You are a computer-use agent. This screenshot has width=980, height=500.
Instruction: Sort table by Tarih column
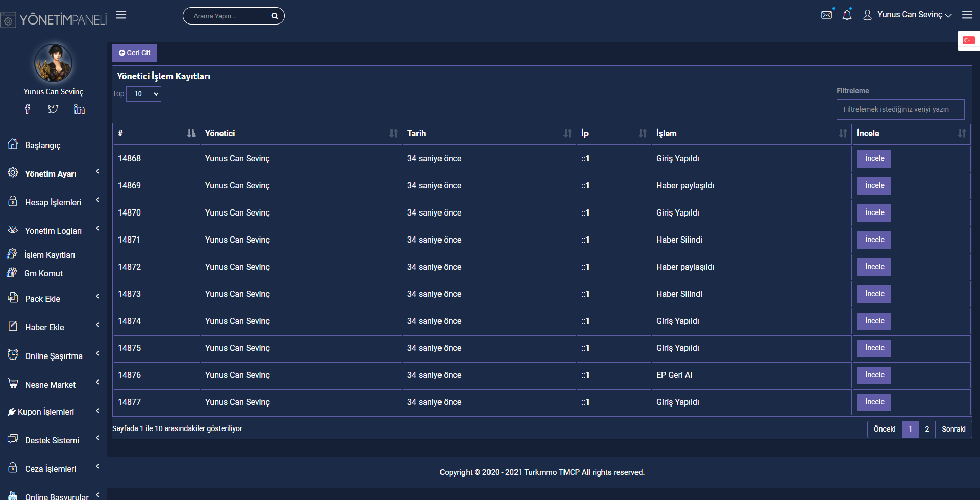click(x=488, y=133)
